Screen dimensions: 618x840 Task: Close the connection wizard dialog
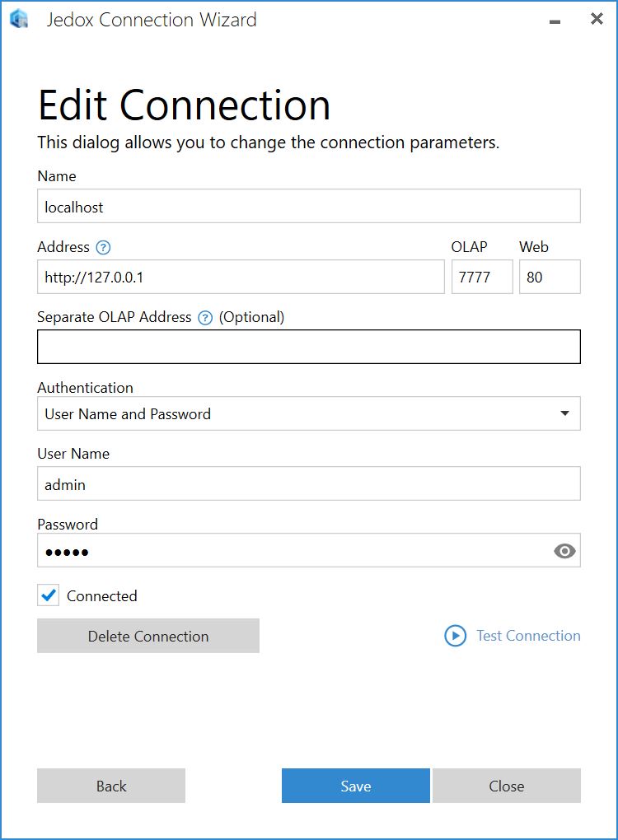(506, 786)
